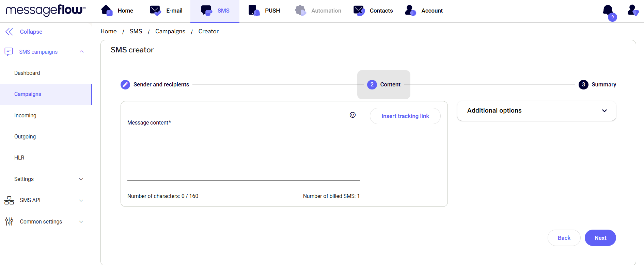The width and height of the screenshot is (644, 265).
Task: Collapse the SMS campaigns section
Action: click(81, 52)
